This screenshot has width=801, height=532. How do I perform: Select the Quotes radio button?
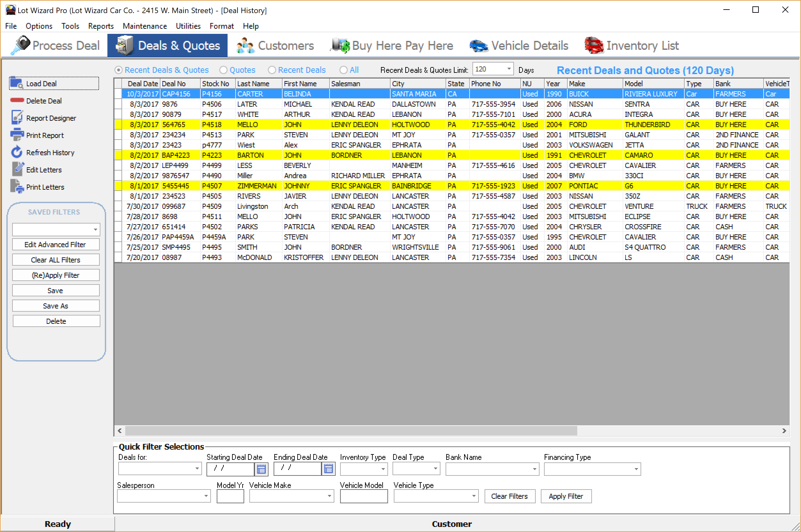(223, 70)
